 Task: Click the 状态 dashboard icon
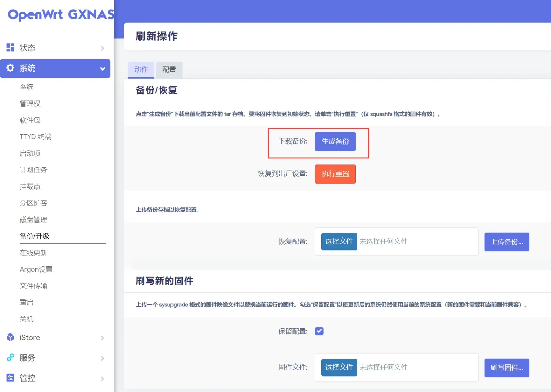(10, 47)
